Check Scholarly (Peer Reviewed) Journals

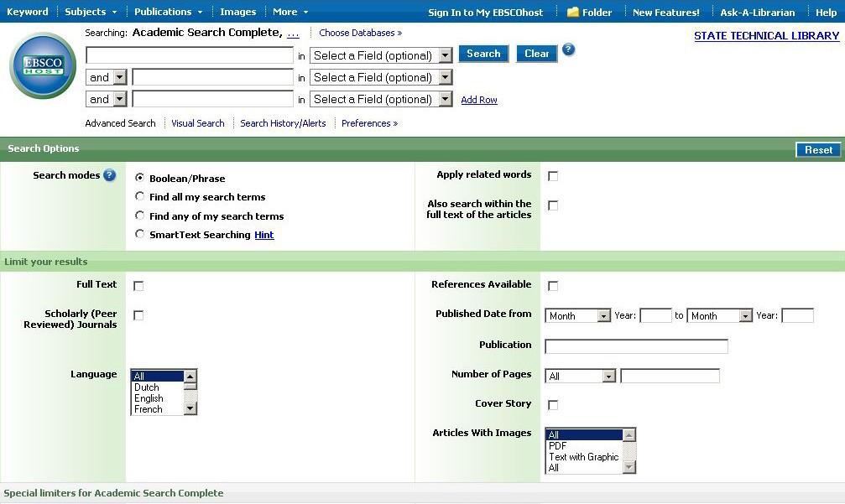click(138, 315)
